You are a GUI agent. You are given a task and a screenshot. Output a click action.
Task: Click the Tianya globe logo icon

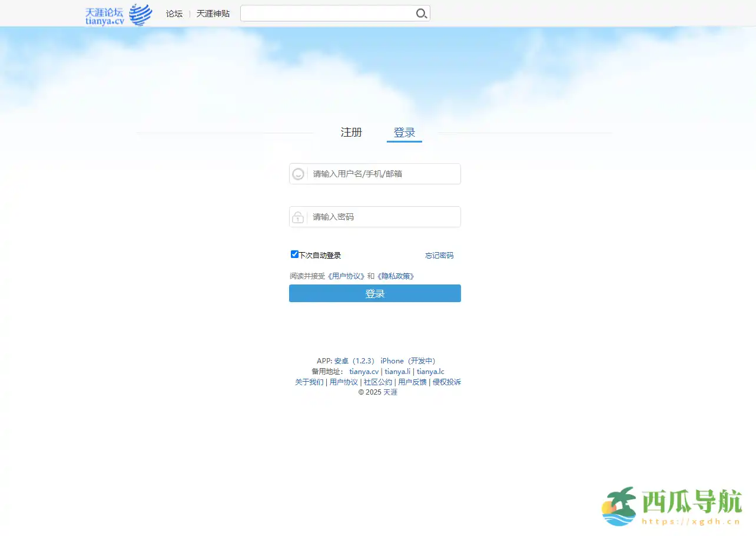coord(140,14)
